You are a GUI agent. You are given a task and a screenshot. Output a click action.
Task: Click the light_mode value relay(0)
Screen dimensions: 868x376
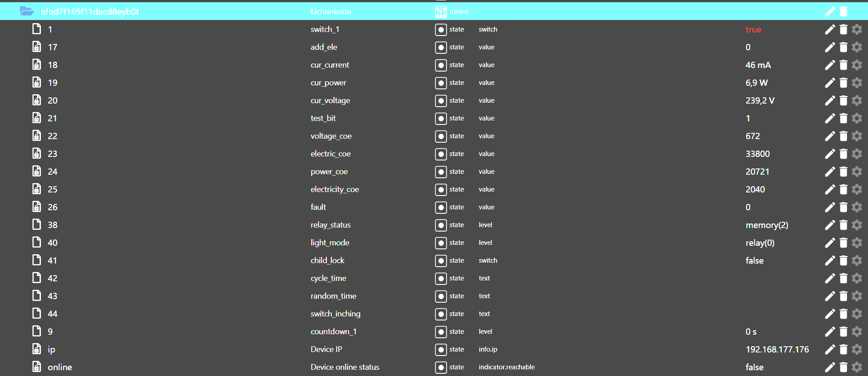(x=760, y=243)
